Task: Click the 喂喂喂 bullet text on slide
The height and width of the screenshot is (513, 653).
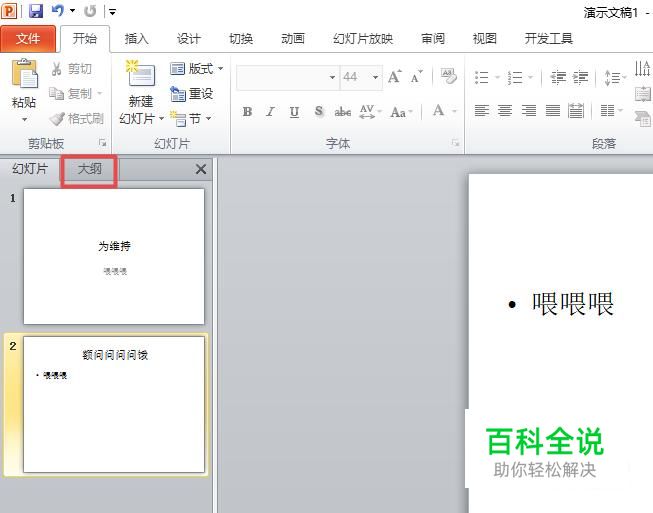Action: [x=573, y=304]
